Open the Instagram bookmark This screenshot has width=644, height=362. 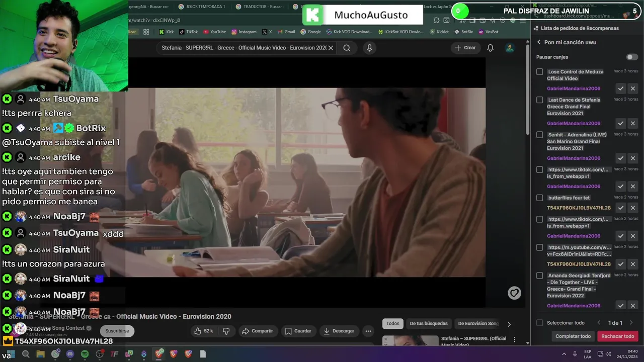[x=244, y=32]
